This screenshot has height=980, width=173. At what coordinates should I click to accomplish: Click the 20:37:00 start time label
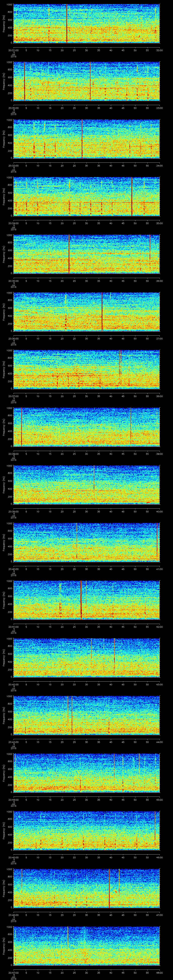pyautogui.click(x=14, y=396)
